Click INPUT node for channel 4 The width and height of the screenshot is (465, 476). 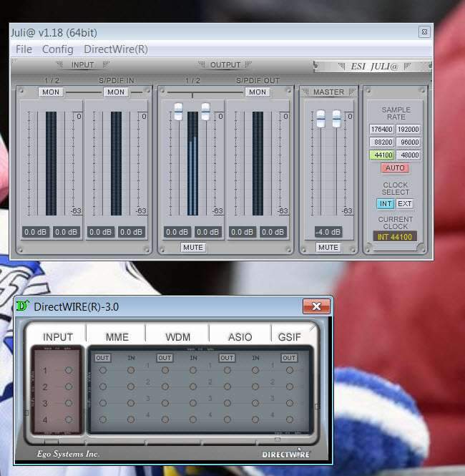(x=69, y=419)
